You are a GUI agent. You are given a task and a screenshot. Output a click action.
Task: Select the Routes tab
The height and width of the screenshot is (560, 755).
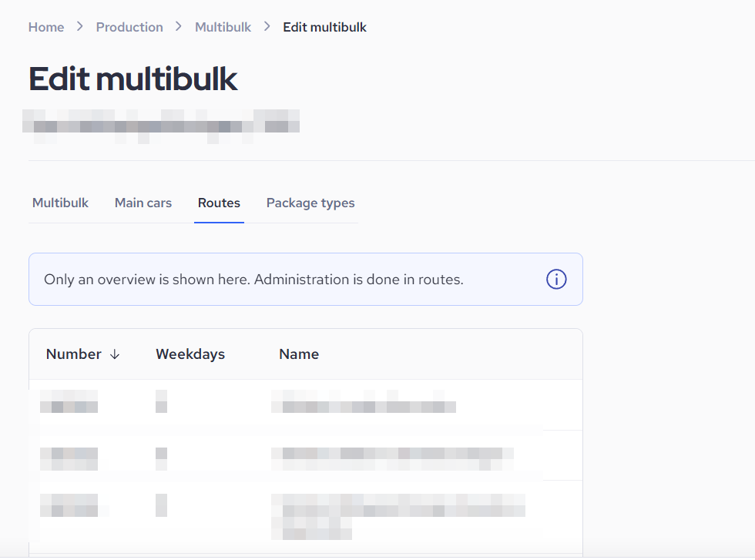pyautogui.click(x=219, y=203)
